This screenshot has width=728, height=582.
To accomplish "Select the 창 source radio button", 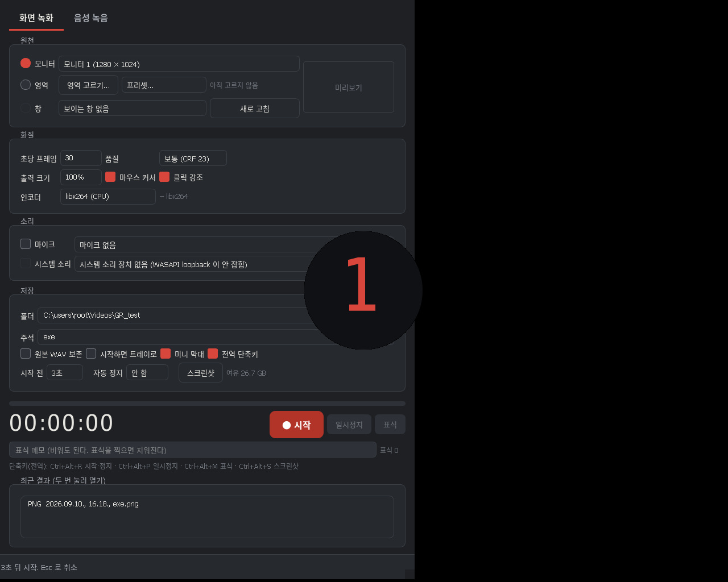I will click(x=26, y=108).
